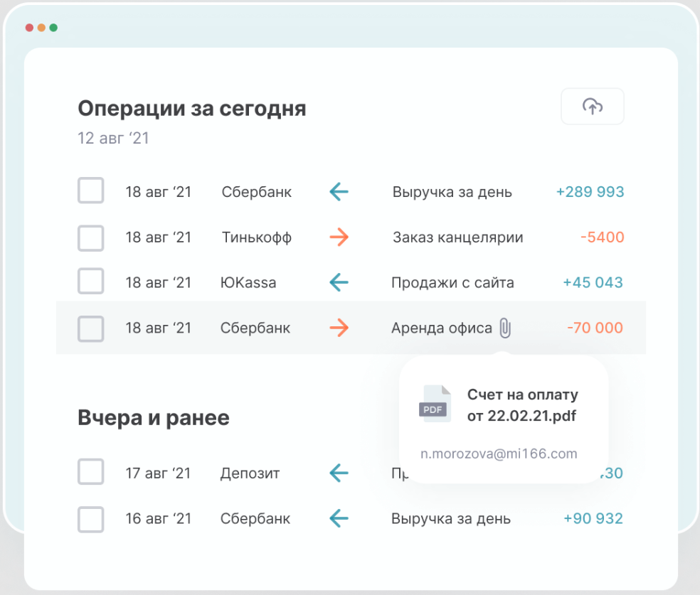
Task: Check the box for Депозит 17 авг operation
Action: click(x=91, y=471)
